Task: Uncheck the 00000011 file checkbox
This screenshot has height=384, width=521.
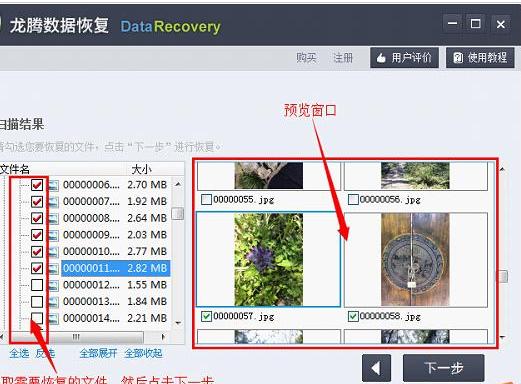Action: 37,268
